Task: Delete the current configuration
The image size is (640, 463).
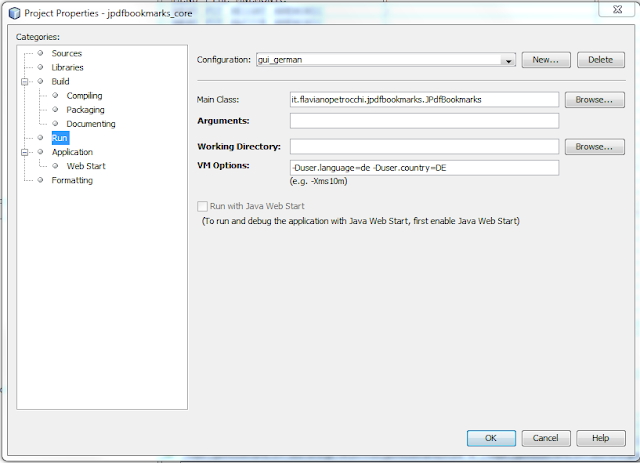Action: [x=600, y=60]
